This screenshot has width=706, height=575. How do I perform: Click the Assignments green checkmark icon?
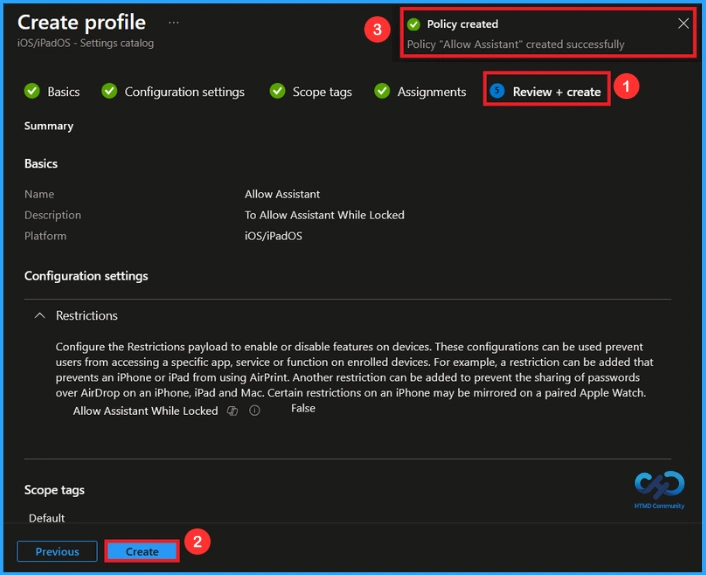tap(382, 91)
